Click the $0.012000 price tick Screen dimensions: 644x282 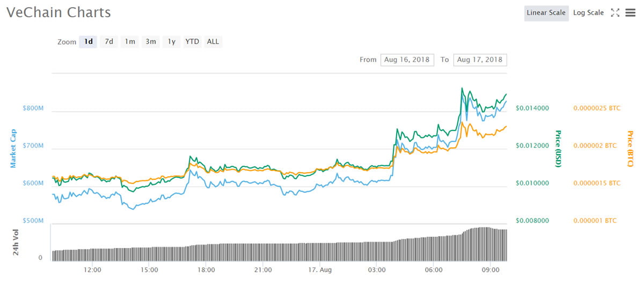click(x=532, y=146)
